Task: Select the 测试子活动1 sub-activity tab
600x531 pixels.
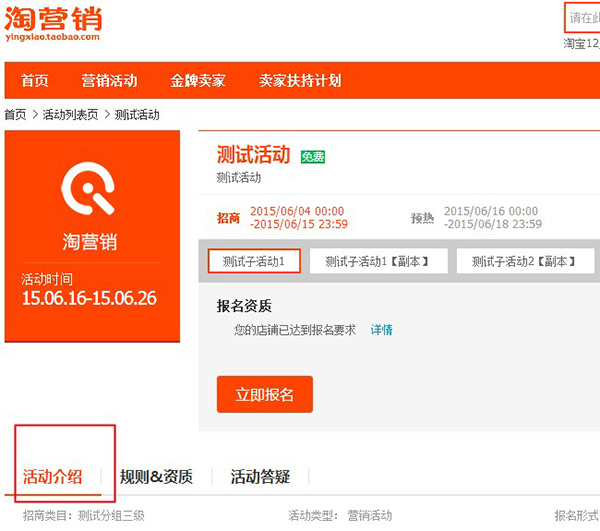Action: click(254, 261)
